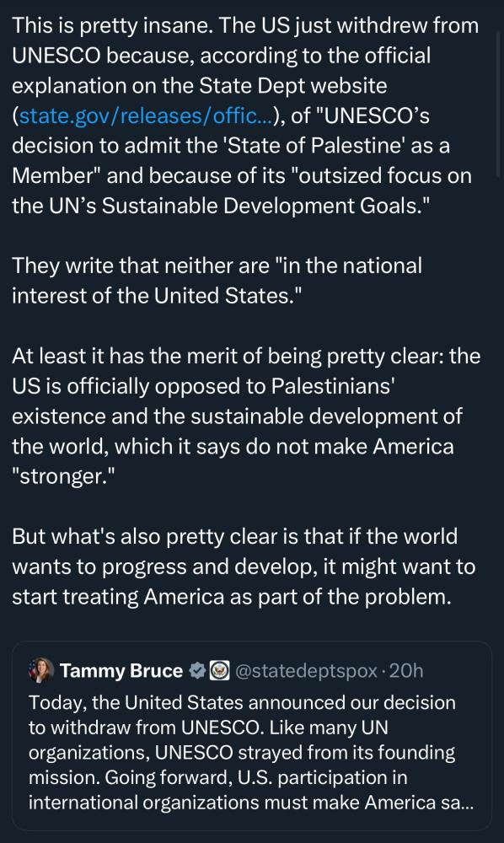This screenshot has height=843, width=504.
Task: Click the scrollbar thumb at right edge
Action: [500, 105]
